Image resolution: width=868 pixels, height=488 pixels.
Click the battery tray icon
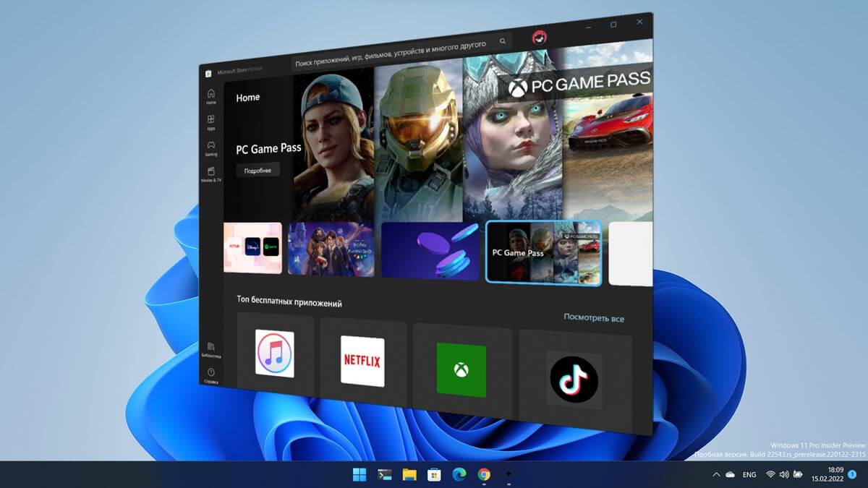point(797,475)
